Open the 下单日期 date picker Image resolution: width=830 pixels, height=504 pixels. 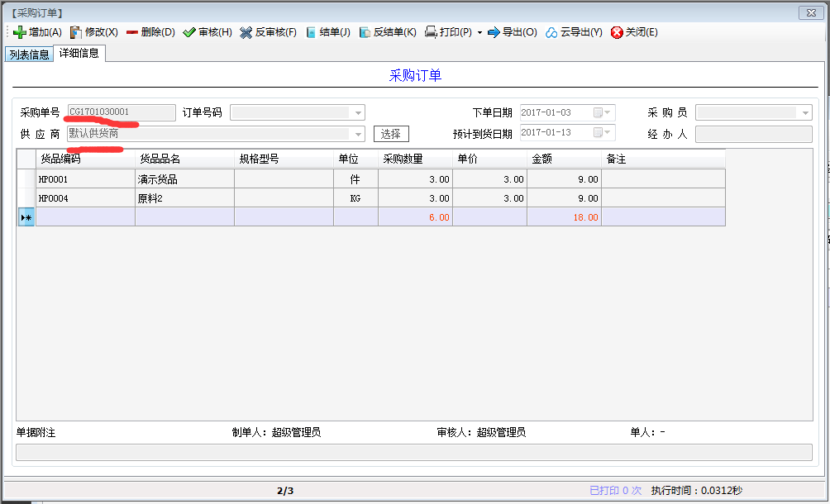(x=608, y=112)
